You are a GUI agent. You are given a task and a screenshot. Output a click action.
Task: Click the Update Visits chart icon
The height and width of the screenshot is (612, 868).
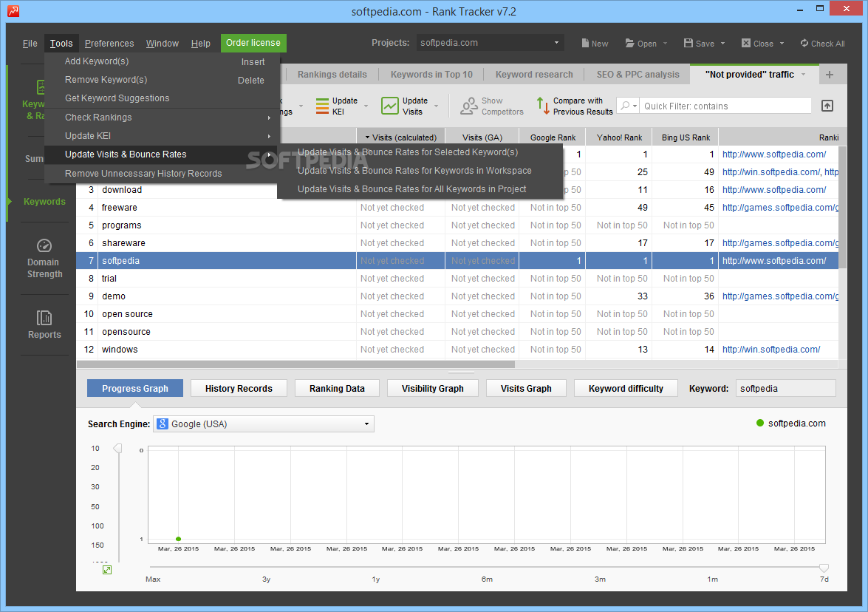[x=390, y=106]
